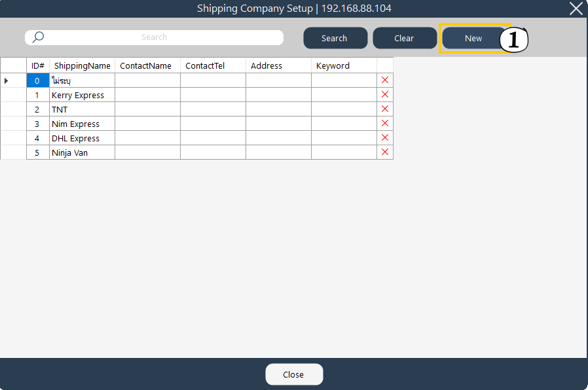
Task: Click the Clear button
Action: (404, 38)
